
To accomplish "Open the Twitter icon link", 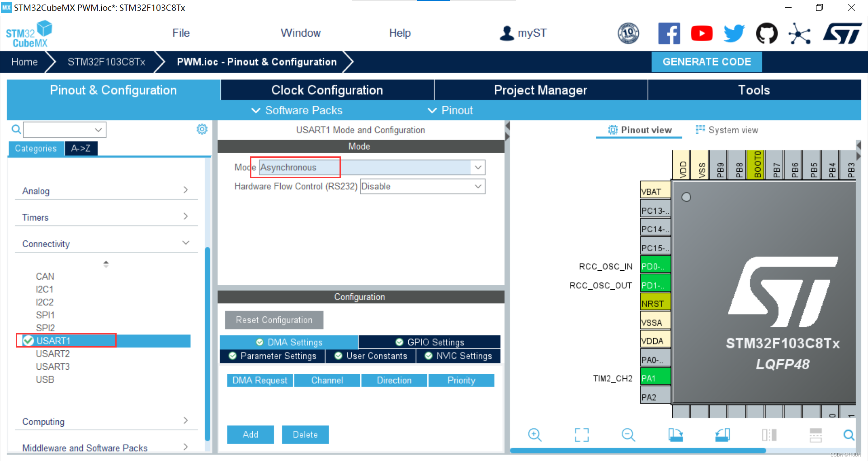I will (734, 33).
